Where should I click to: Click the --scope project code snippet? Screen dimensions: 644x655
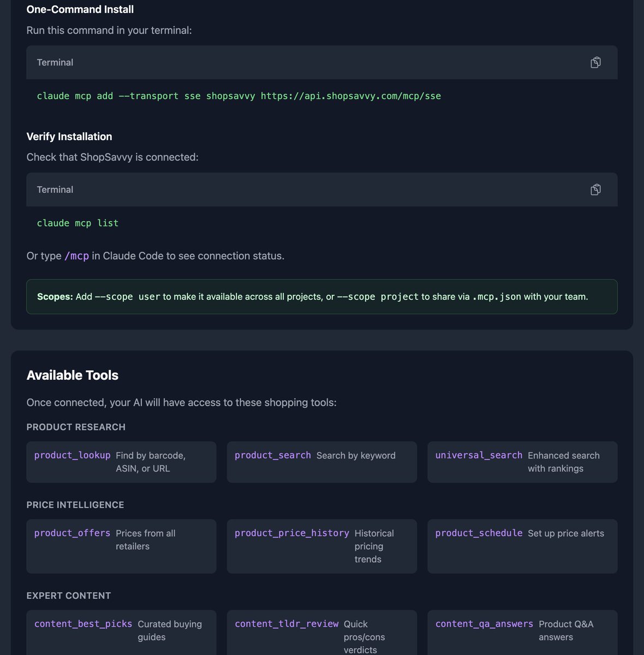[378, 297]
